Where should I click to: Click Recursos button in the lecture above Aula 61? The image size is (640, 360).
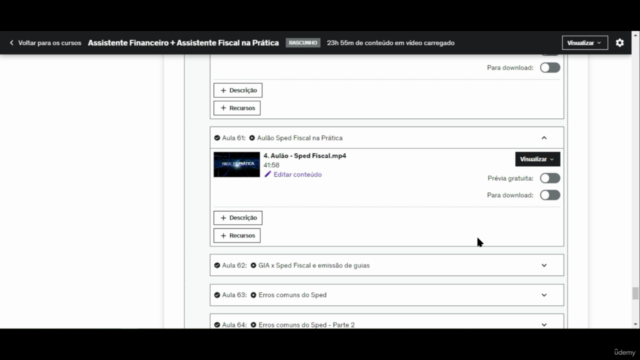point(237,108)
